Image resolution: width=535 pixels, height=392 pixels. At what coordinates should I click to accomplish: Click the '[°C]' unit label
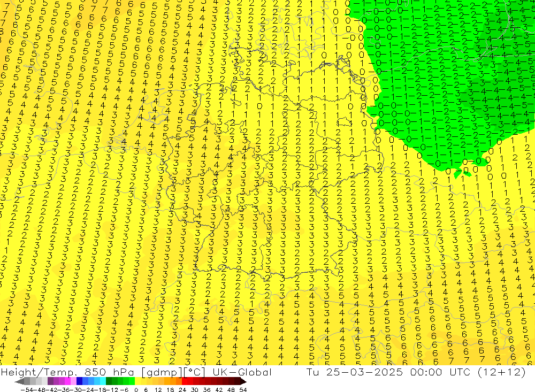point(195,372)
